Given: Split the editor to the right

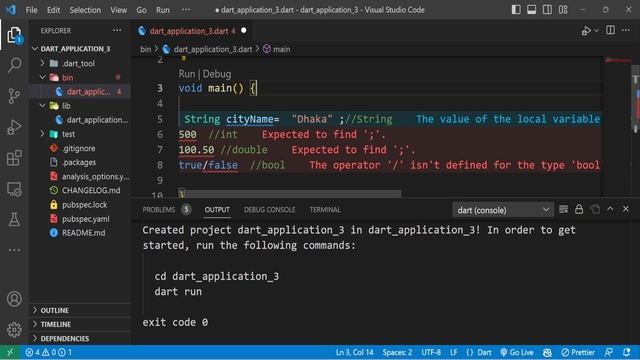Looking at the screenshot, I should (x=610, y=31).
